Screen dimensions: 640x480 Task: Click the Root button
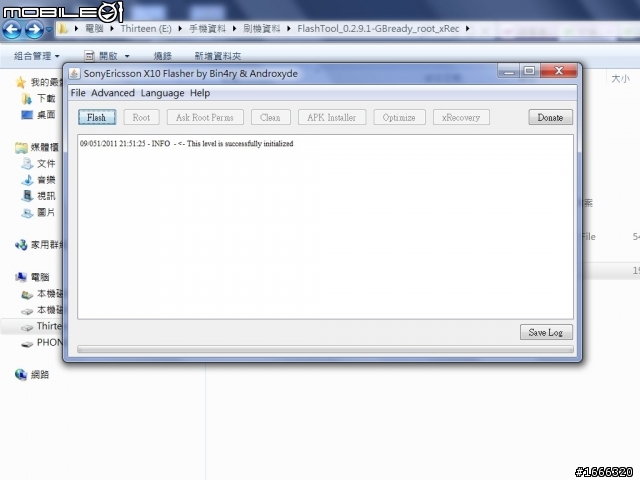coord(141,118)
